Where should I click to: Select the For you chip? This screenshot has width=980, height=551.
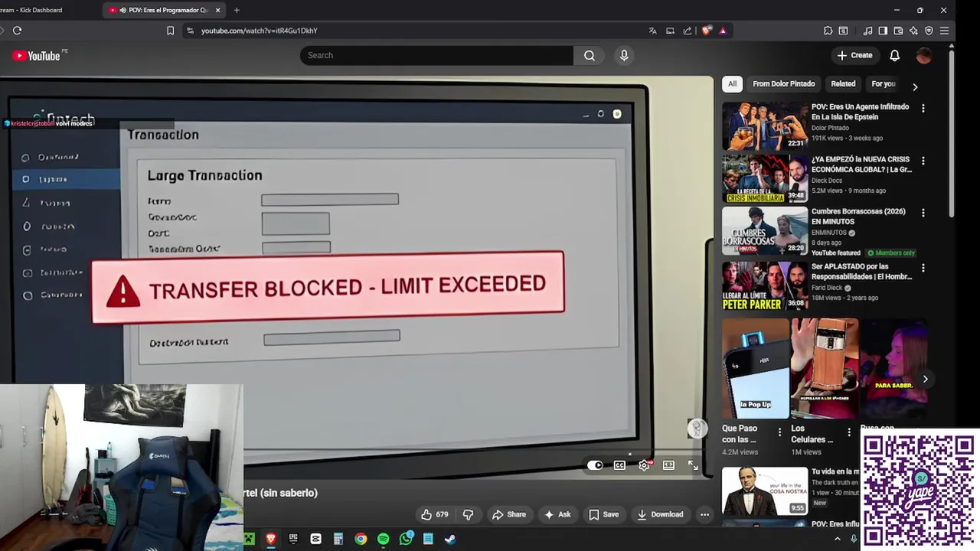[884, 84]
